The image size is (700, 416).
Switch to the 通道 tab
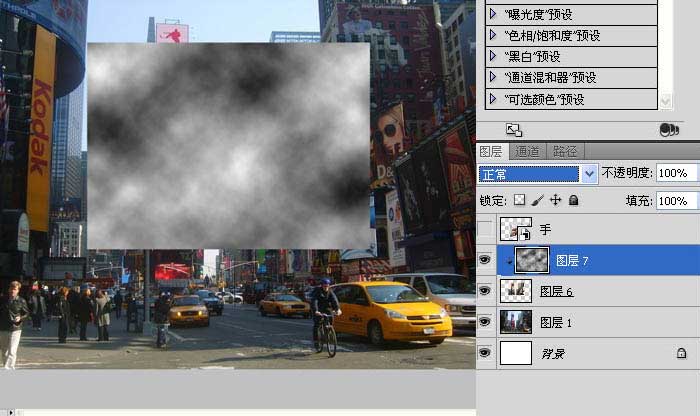528,151
